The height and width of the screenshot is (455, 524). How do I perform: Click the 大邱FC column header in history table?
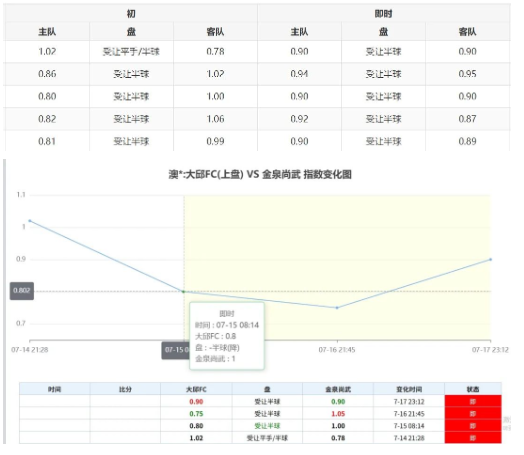(196, 389)
